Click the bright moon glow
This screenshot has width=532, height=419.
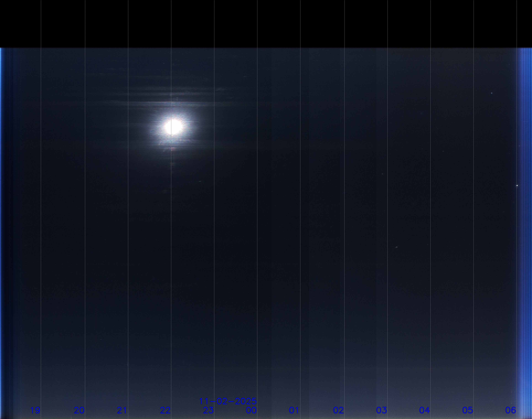click(x=174, y=127)
